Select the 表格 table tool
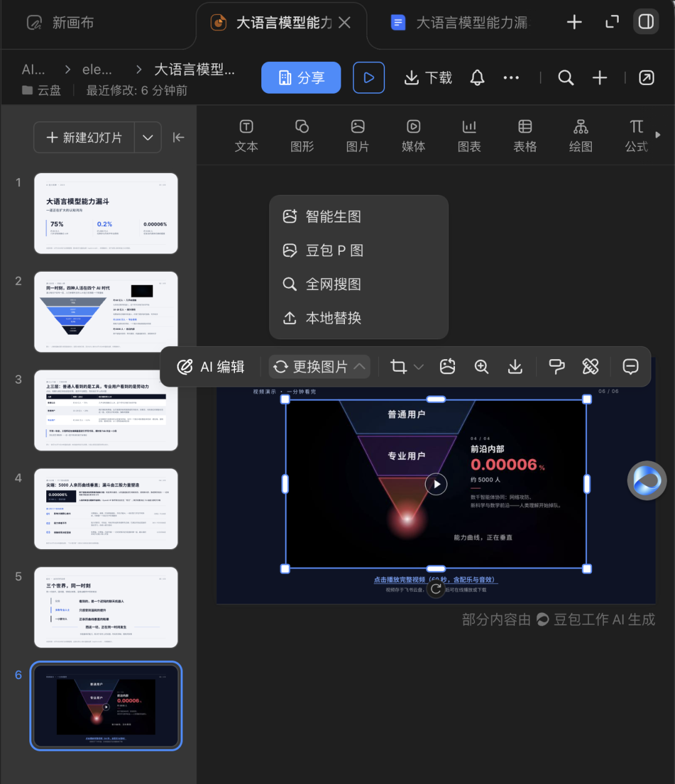The image size is (675, 784). pyautogui.click(x=525, y=136)
